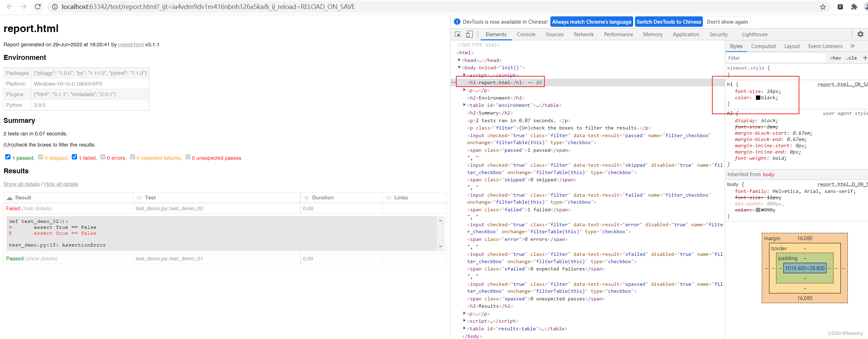Click the failed log scrollbar down arrow

click(x=440, y=246)
